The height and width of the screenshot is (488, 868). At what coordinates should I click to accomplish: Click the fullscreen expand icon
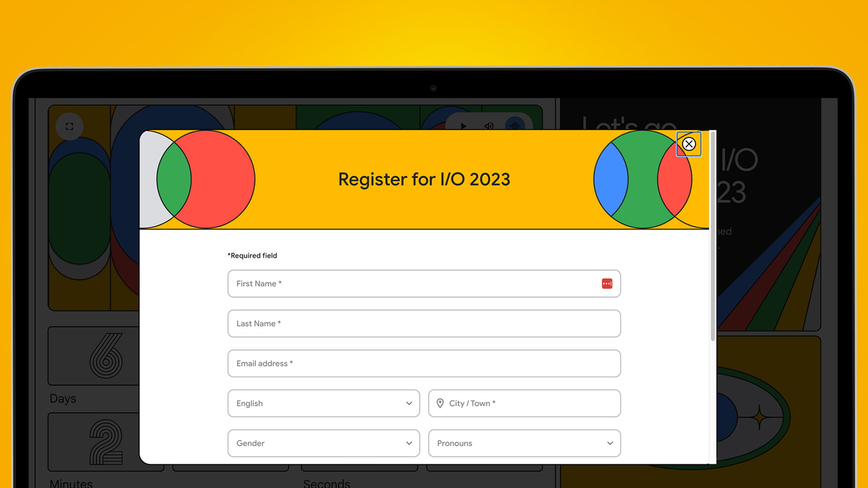click(x=69, y=126)
